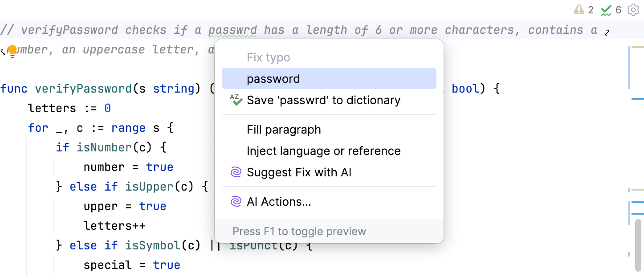Click the highlighted 'passwrd' typo word
This screenshot has height=277, width=644.
232,29
